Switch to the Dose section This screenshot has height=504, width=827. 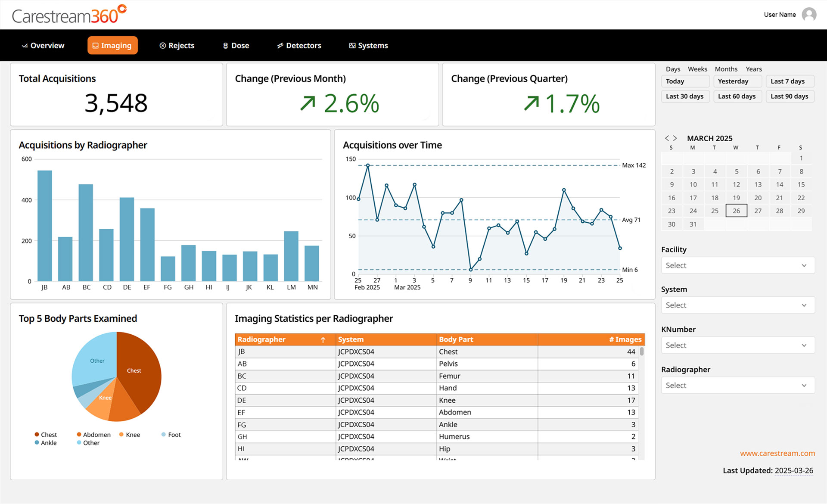point(236,46)
